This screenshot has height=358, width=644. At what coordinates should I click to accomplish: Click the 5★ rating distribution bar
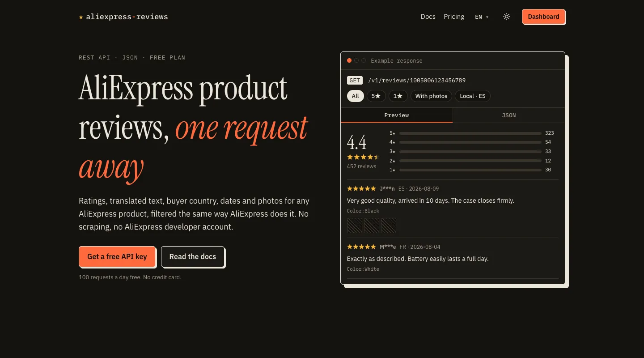(470, 133)
